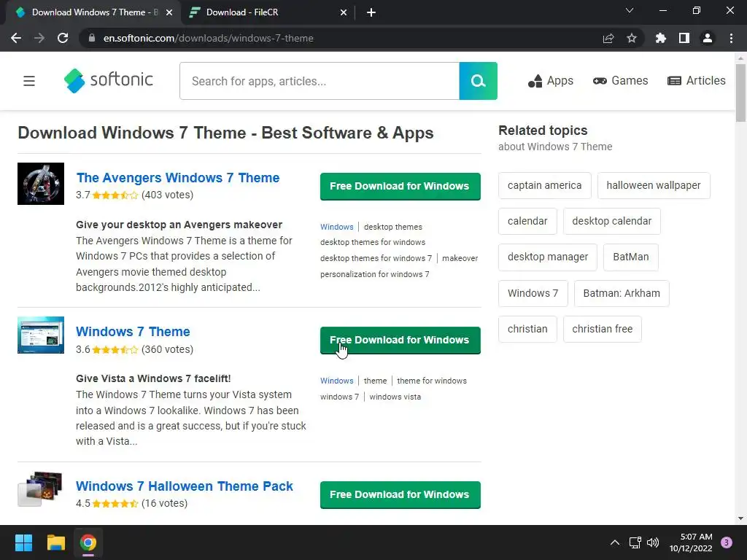Open Chrome extensions puzzle icon
747x560 pixels.
coord(660,38)
